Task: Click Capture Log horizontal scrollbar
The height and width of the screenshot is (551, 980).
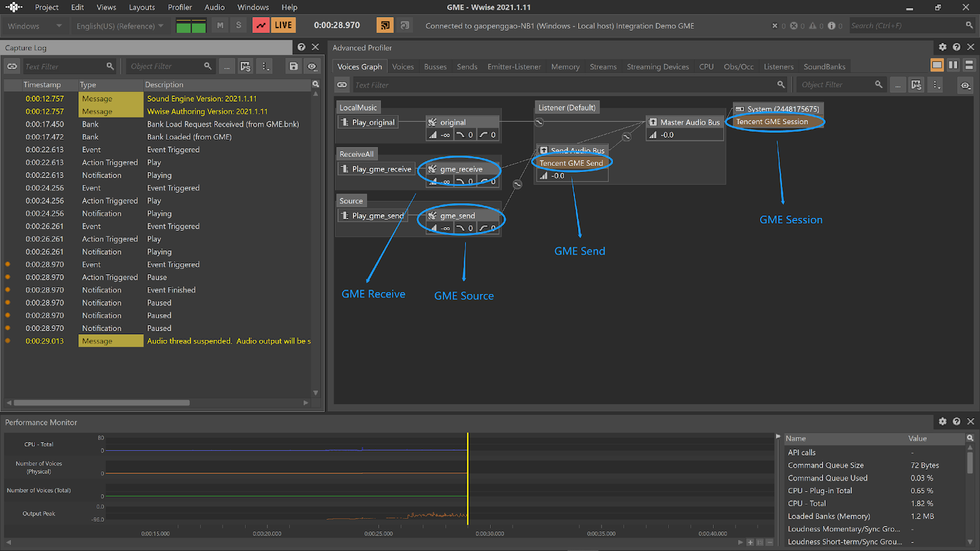Action: click(102, 403)
